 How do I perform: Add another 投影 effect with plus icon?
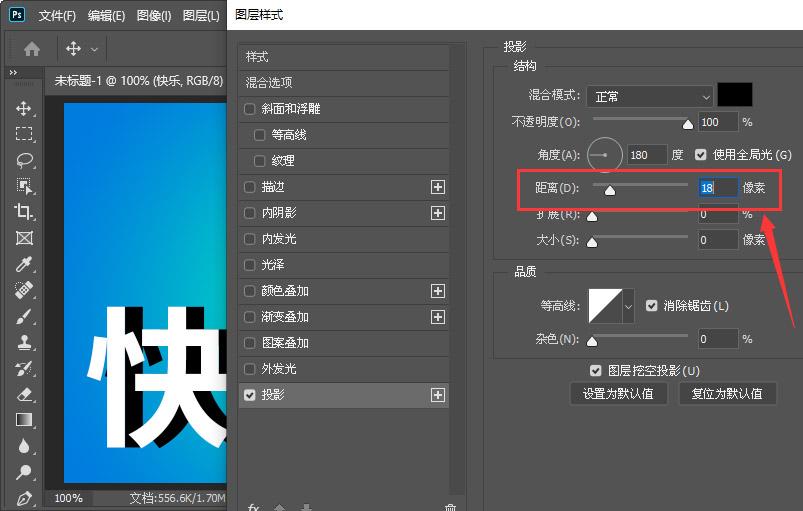(437, 395)
